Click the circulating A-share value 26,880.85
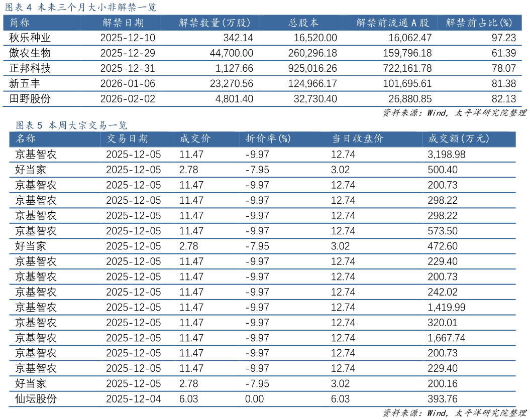The height and width of the screenshot is (420, 530). point(410,98)
